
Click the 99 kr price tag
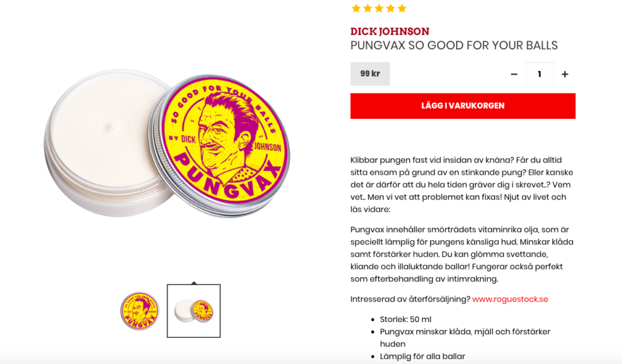tap(370, 73)
